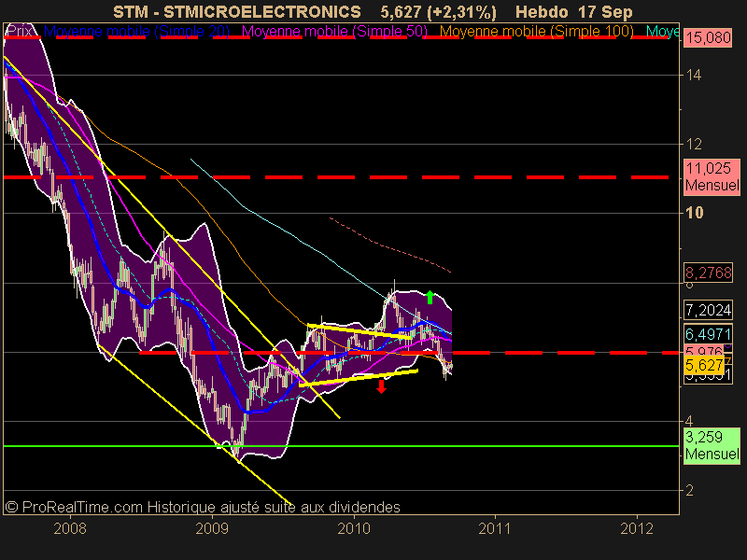Image resolution: width=747 pixels, height=560 pixels.
Task: Click the ProRealTime.com copyright text
Action: pyautogui.click(x=203, y=507)
